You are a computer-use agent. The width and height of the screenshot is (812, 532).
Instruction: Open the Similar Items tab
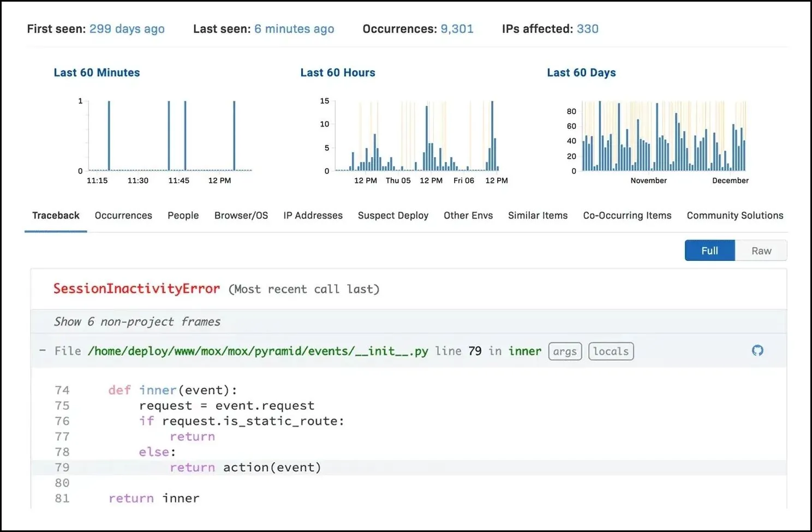(x=538, y=216)
